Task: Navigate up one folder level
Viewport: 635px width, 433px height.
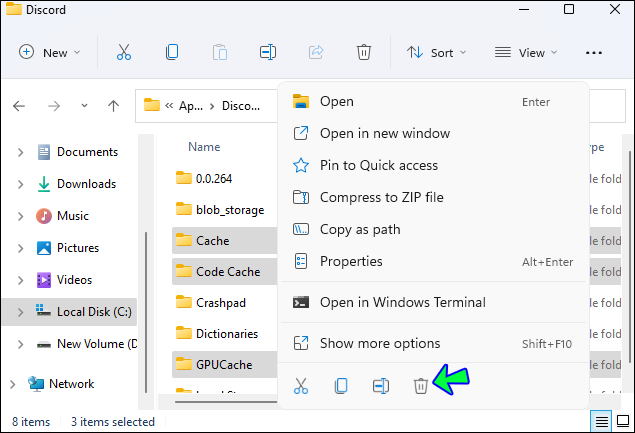Action: tap(113, 105)
